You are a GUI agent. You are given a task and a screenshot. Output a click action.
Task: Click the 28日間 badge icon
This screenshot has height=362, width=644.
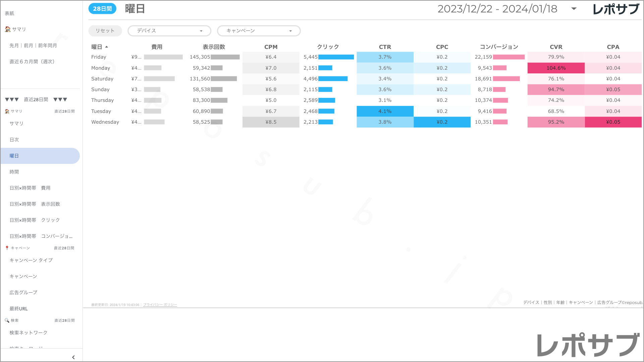click(102, 9)
